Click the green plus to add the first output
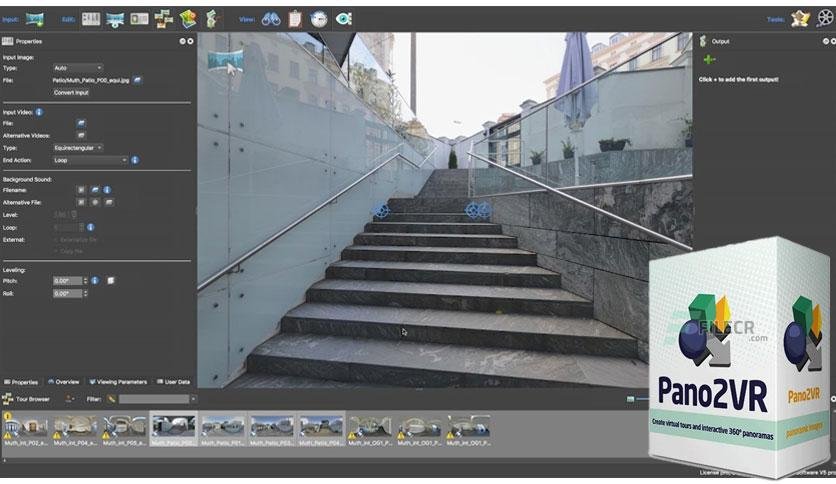Image resolution: width=836 pixels, height=484 pixels. 709,60
